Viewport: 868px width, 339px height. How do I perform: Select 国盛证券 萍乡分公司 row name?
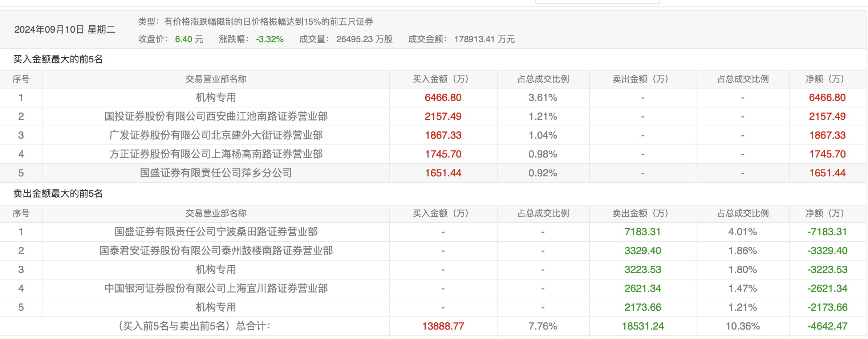point(216,173)
